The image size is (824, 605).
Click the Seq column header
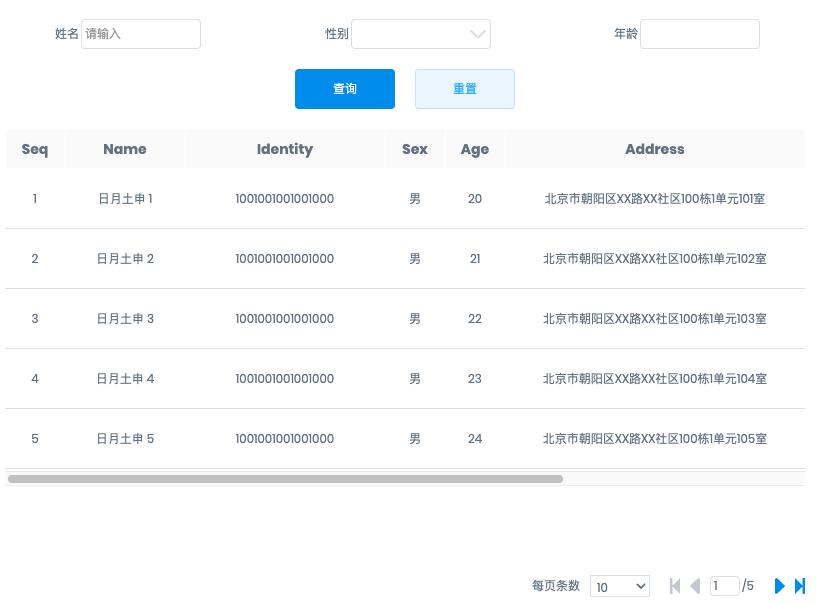click(35, 149)
